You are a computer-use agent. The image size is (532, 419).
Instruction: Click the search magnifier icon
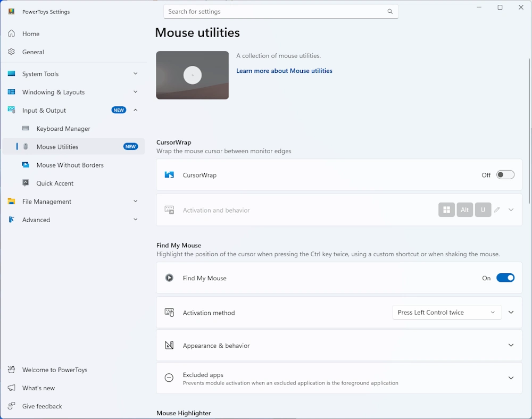pyautogui.click(x=390, y=12)
